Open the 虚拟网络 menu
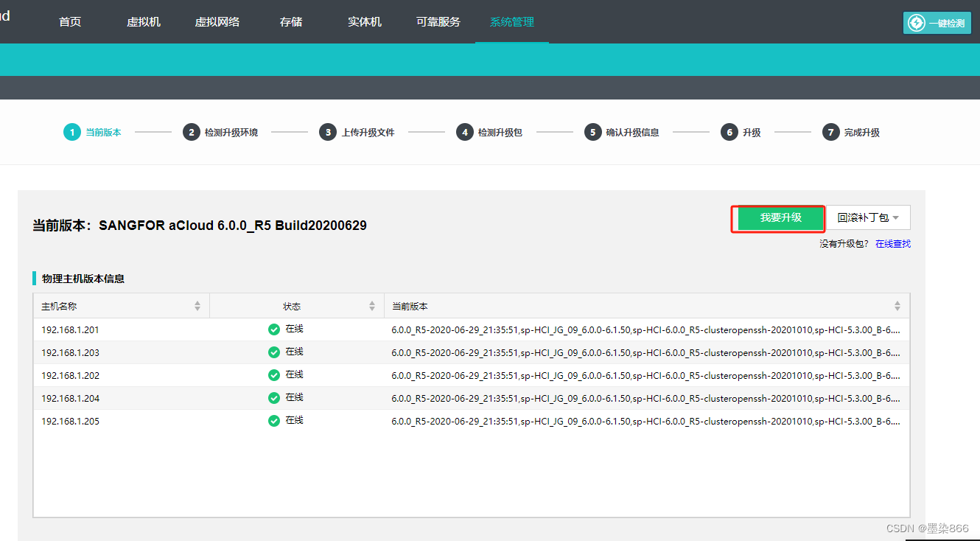This screenshot has width=980, height=541. pos(217,22)
